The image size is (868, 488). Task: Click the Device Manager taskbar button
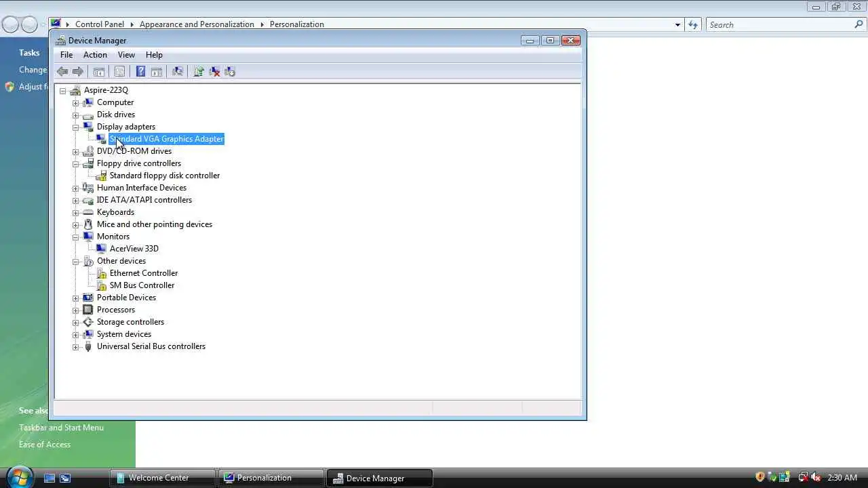coord(380,478)
